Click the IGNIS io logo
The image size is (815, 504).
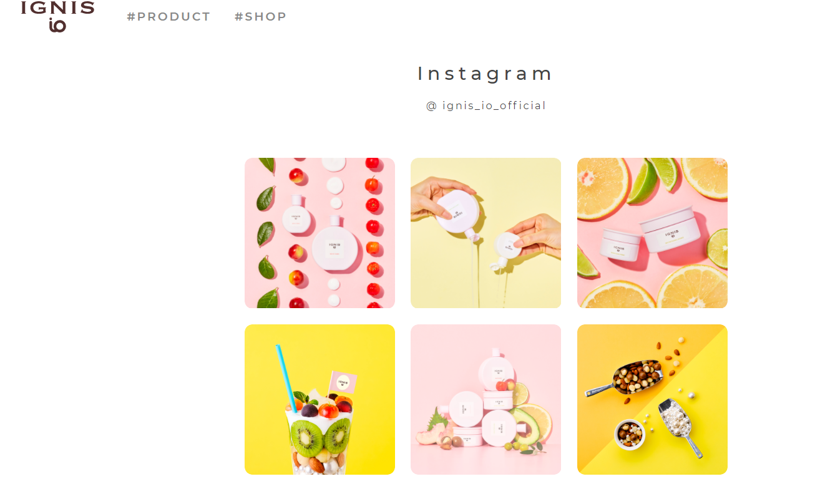point(57,16)
